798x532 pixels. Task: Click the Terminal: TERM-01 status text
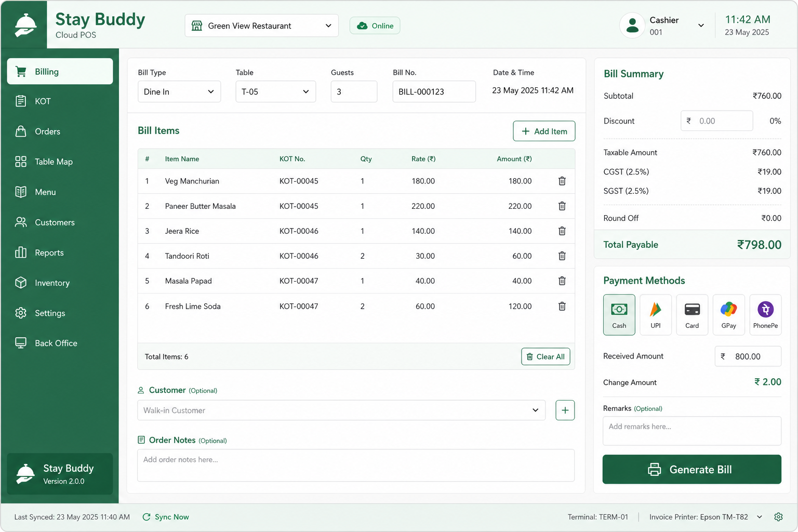(598, 517)
